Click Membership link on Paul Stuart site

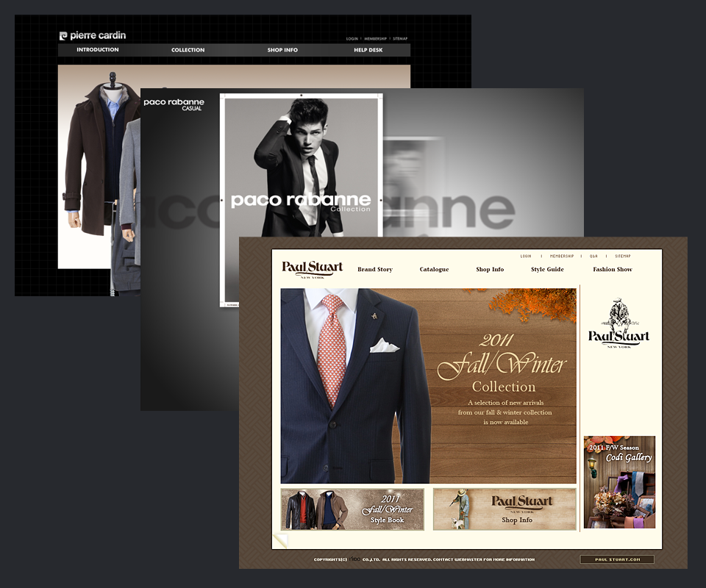[x=561, y=256]
